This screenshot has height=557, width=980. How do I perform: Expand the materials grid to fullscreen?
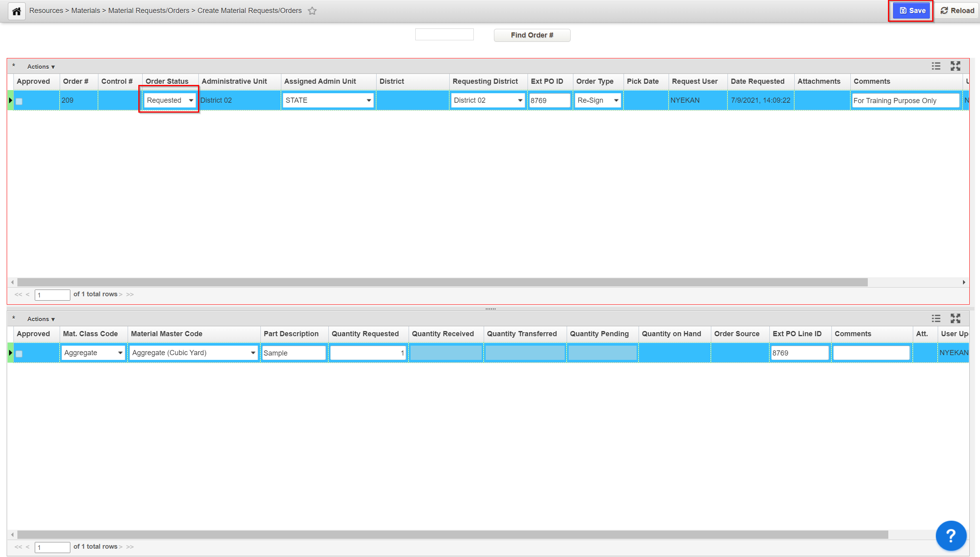pyautogui.click(x=955, y=318)
